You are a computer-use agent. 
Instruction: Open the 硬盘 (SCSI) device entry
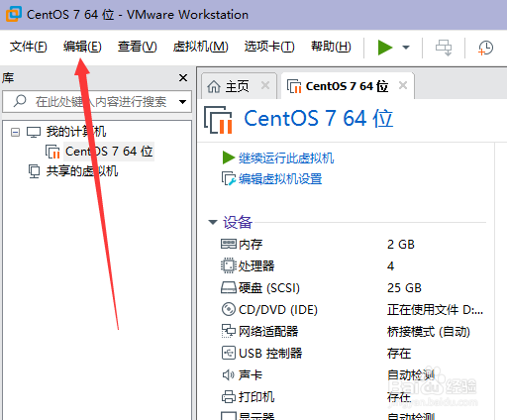coord(269,288)
